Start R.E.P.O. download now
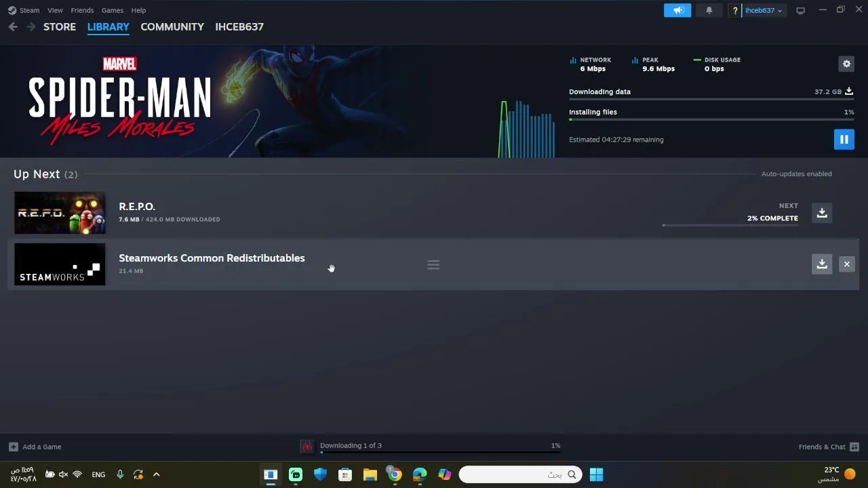The height and width of the screenshot is (488, 868). coord(822,213)
